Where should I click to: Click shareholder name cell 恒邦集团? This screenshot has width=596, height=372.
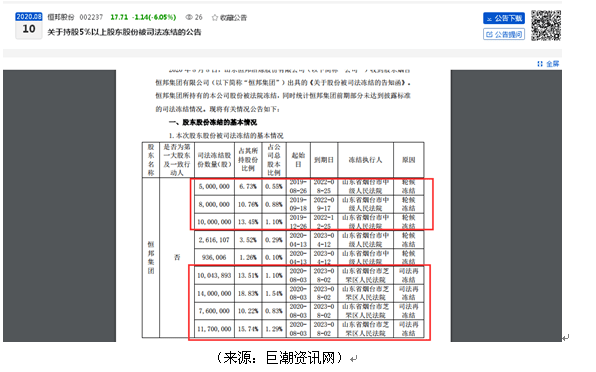(151, 257)
